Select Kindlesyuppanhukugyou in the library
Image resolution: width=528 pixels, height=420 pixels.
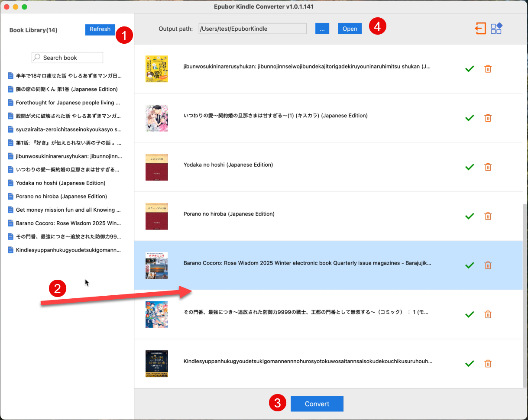pyautogui.click(x=68, y=250)
